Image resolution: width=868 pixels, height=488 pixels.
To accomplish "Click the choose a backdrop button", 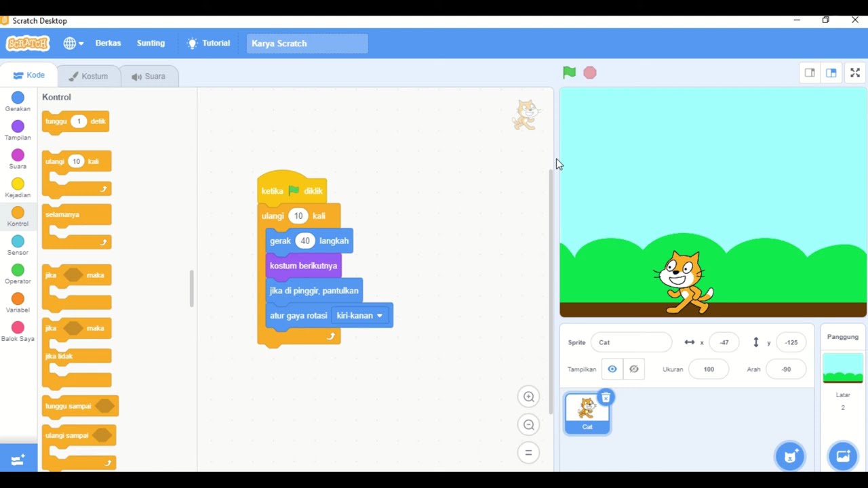I will (x=843, y=456).
